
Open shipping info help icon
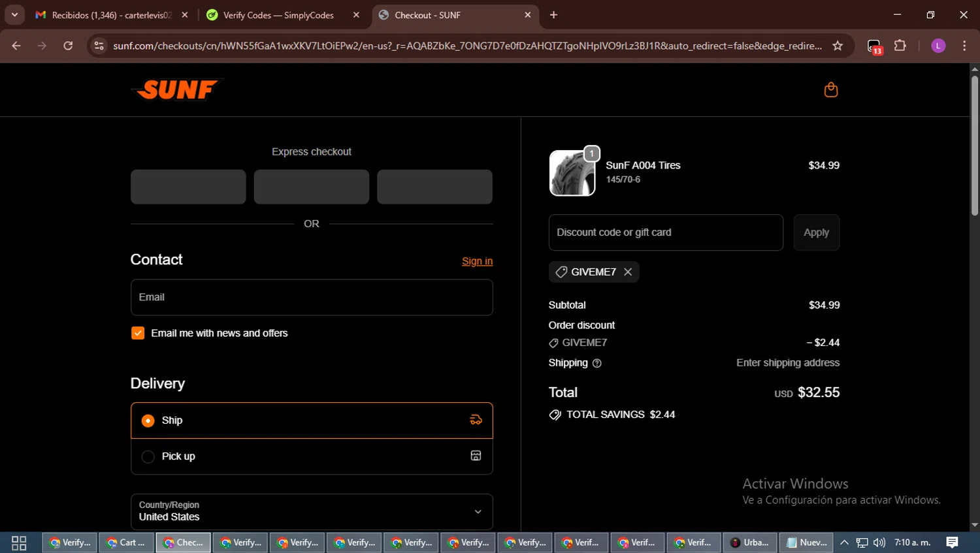click(x=596, y=363)
